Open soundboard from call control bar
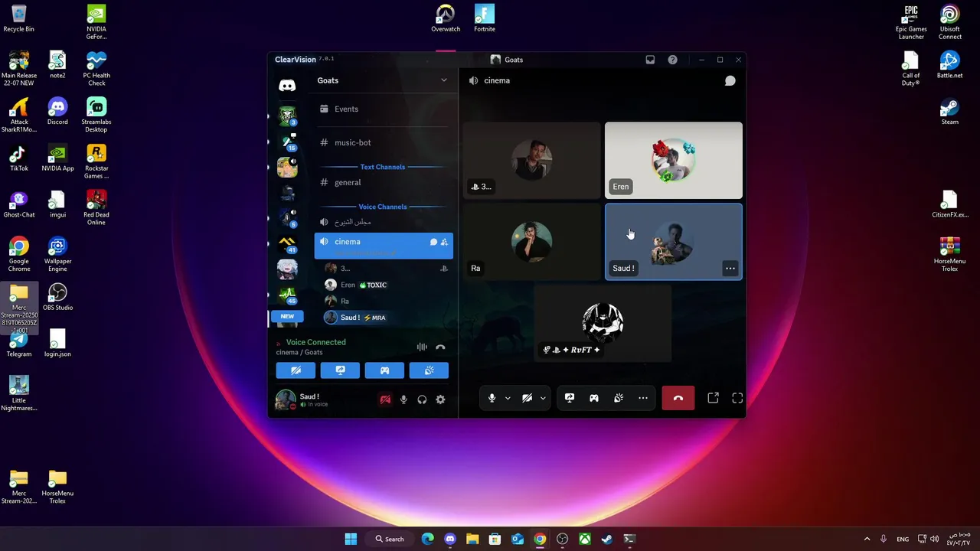Image resolution: width=980 pixels, height=551 pixels. point(619,398)
